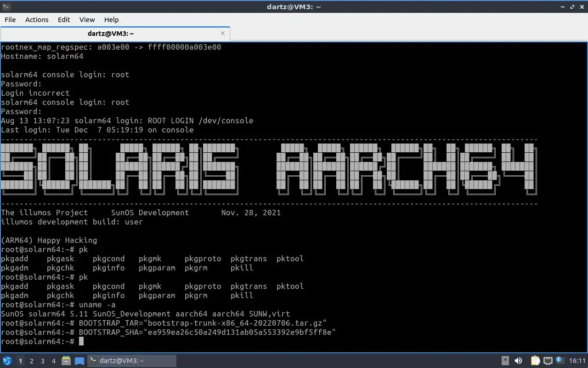Click the show desktop panel icon
The height and width of the screenshot is (368, 588).
79,361
